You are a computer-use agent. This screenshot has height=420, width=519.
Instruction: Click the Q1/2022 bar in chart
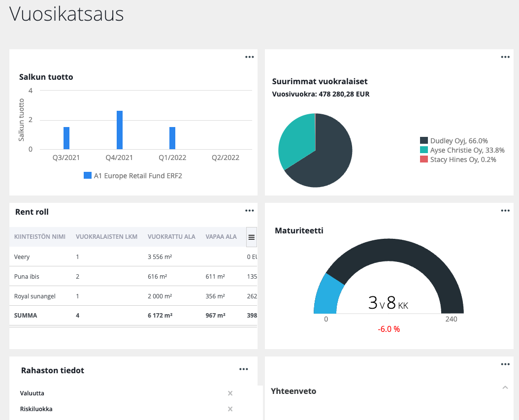pos(172,138)
